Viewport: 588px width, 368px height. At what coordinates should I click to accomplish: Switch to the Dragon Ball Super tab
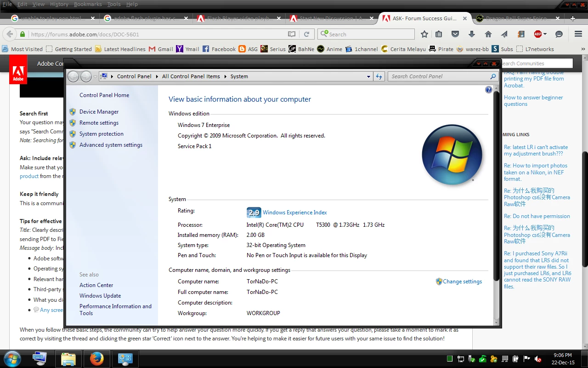pos(518,18)
